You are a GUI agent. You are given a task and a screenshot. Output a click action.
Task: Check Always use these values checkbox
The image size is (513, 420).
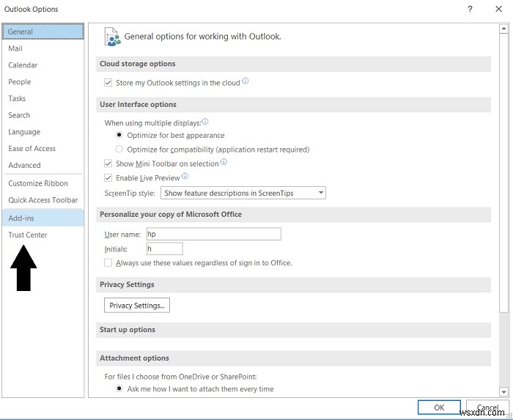click(x=108, y=262)
